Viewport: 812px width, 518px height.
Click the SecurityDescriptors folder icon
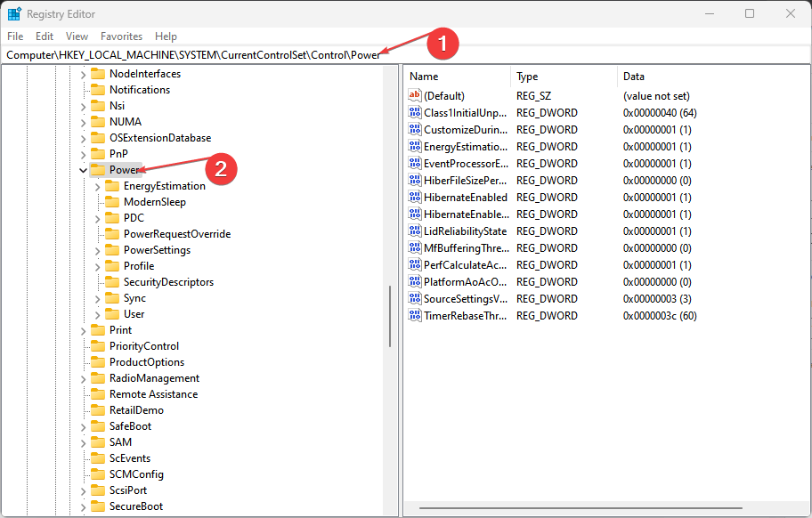[110, 281]
